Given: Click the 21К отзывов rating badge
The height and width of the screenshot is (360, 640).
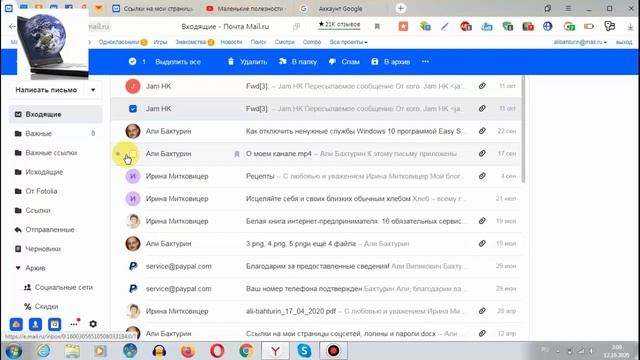Looking at the screenshot, I should (339, 24).
